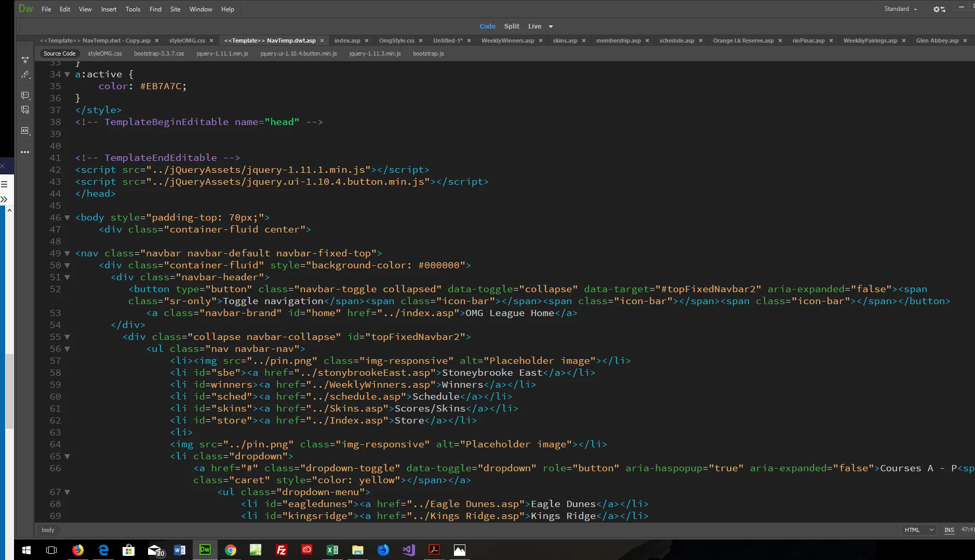Open related file jquery-1.11.1.min.js
The image size is (975, 560).
coord(222,53)
